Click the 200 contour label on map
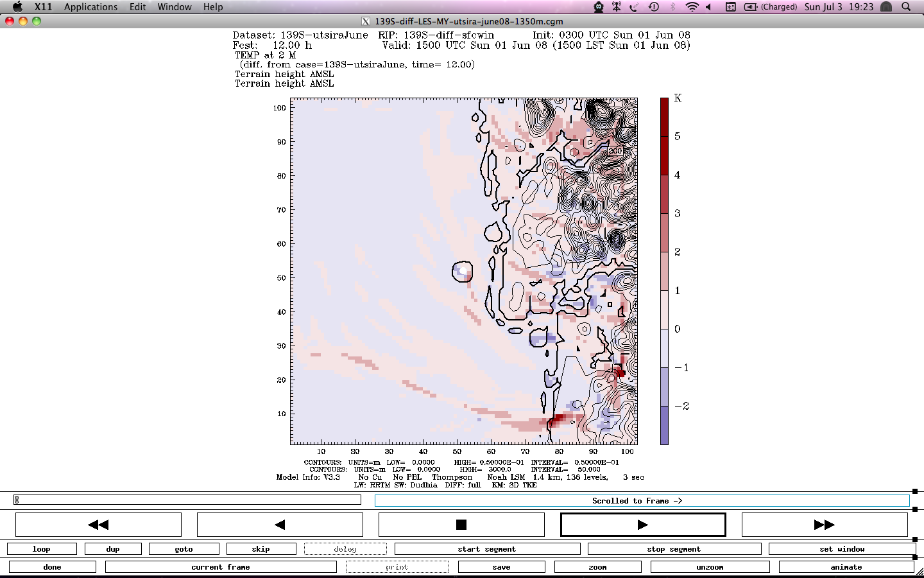 point(615,151)
